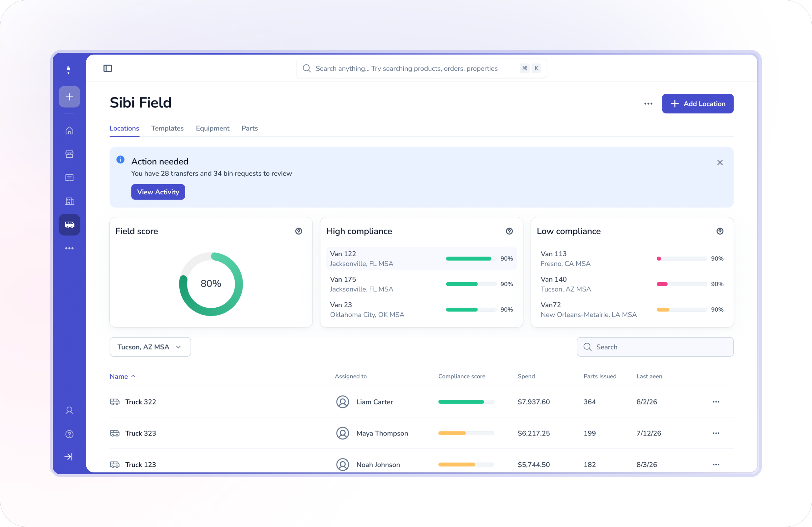Click the Truck 323 name
812x527 pixels.
pos(140,433)
